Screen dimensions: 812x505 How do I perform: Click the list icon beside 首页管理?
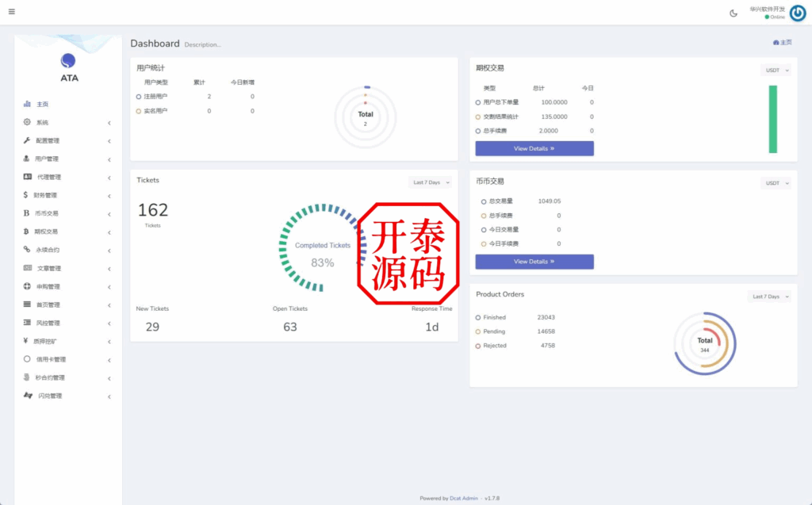coord(27,304)
